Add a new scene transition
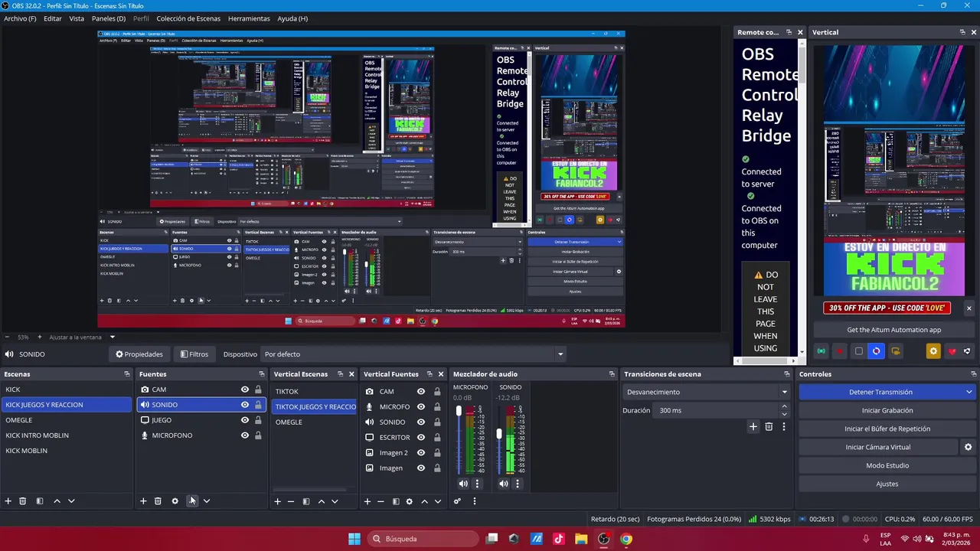This screenshot has width=980, height=551. point(753,426)
